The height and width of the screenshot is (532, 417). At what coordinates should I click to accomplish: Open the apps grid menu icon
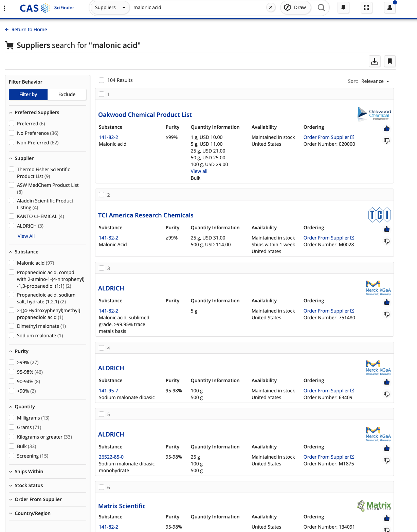click(x=366, y=7)
